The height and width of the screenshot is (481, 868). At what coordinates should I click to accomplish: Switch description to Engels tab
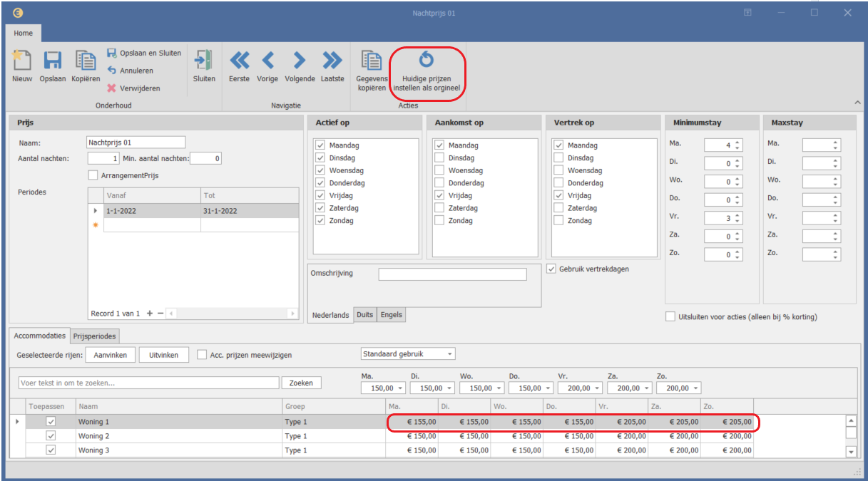(391, 315)
